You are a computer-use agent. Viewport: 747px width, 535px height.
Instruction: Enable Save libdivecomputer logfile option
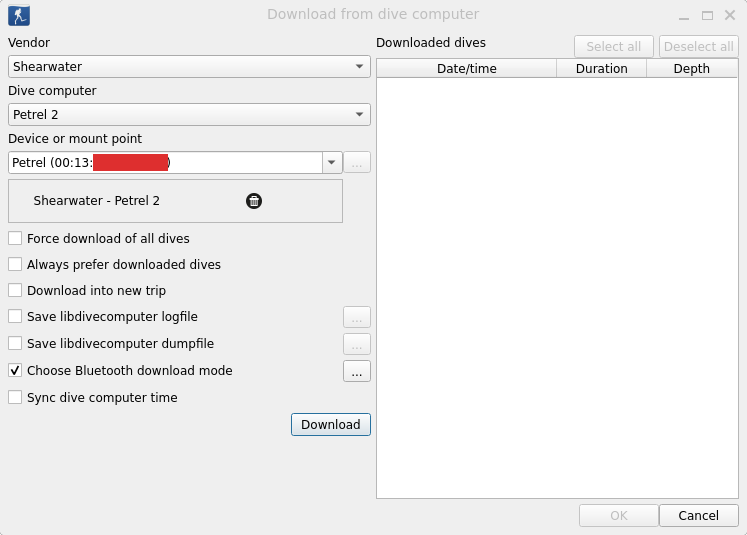click(15, 316)
